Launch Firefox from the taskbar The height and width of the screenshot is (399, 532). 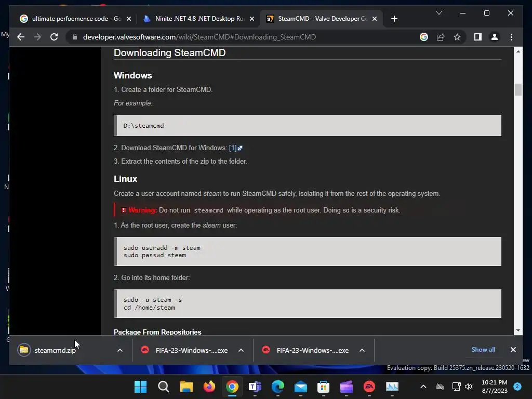209,387
